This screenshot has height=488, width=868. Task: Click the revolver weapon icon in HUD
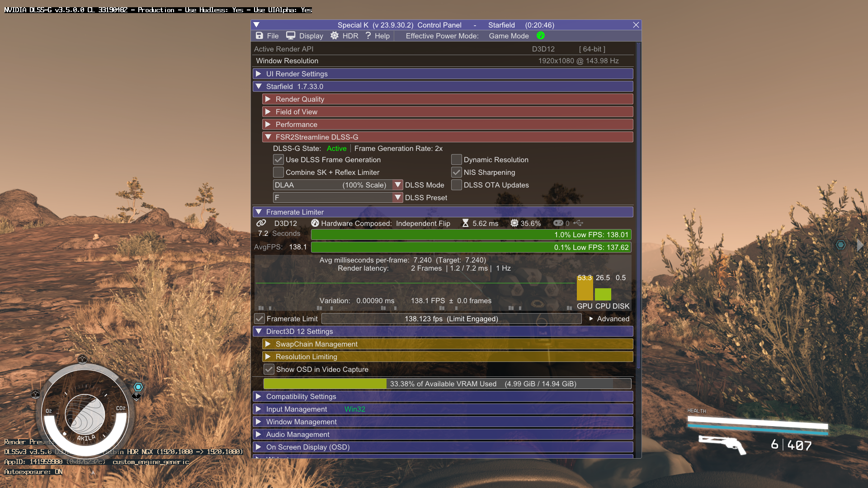(722, 445)
